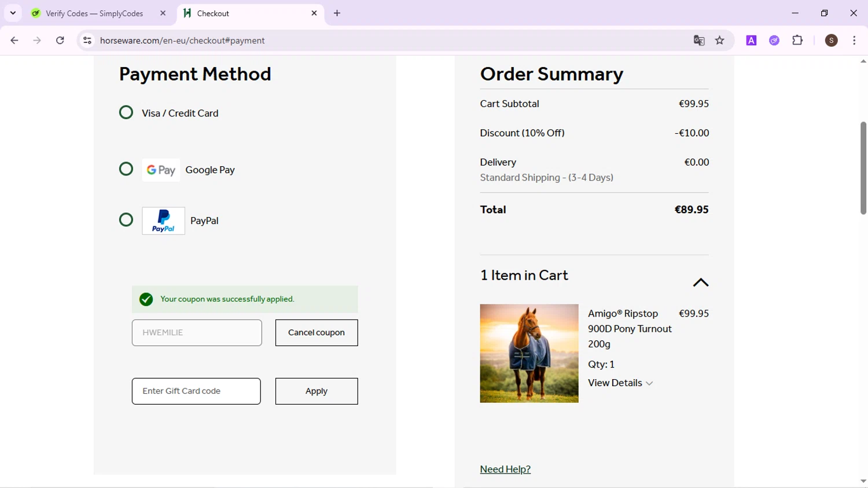Expand View Details for the cart item
This screenshot has height=488, width=868.
coord(620,383)
